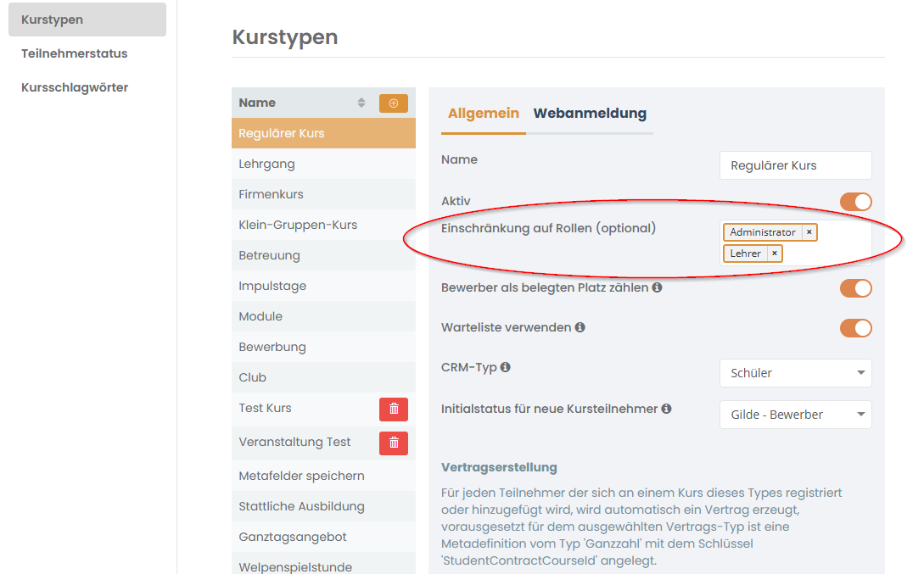924x574 pixels.
Task: Click the Vertragserstellung section heading
Action: pos(499,467)
